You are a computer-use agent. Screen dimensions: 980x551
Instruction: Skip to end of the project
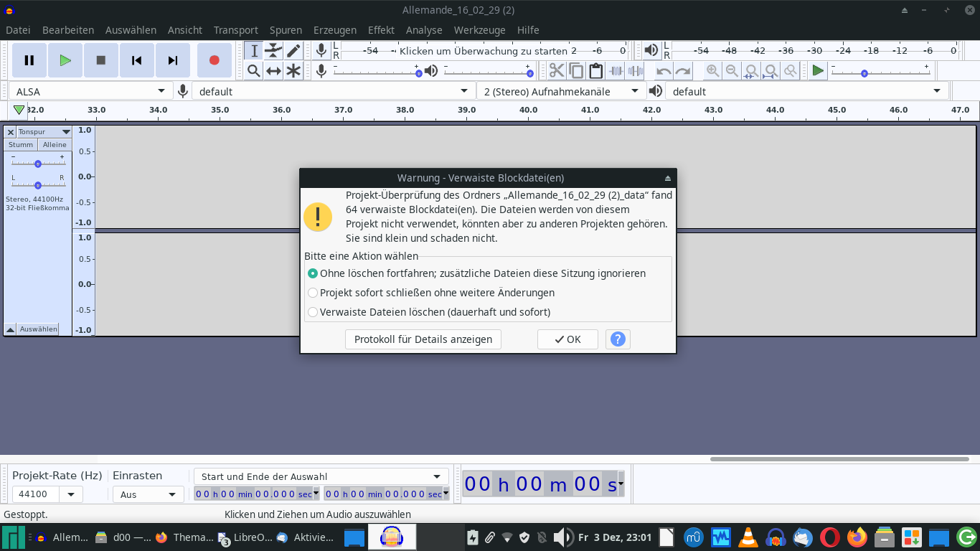click(173, 60)
